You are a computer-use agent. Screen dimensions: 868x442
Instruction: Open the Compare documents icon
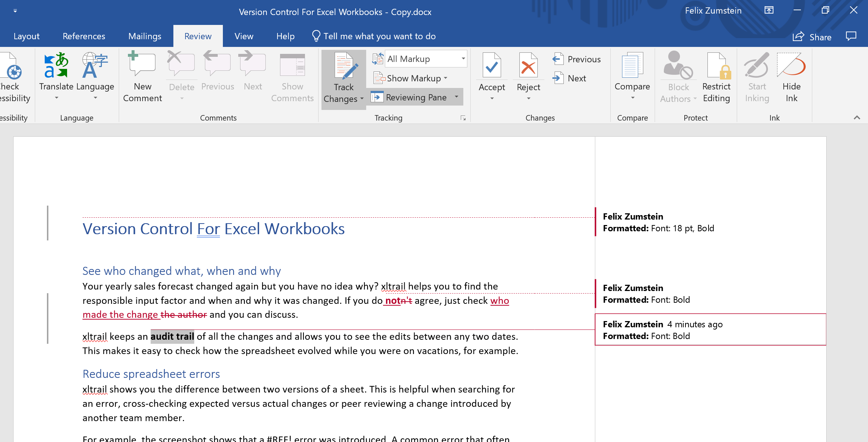point(632,66)
